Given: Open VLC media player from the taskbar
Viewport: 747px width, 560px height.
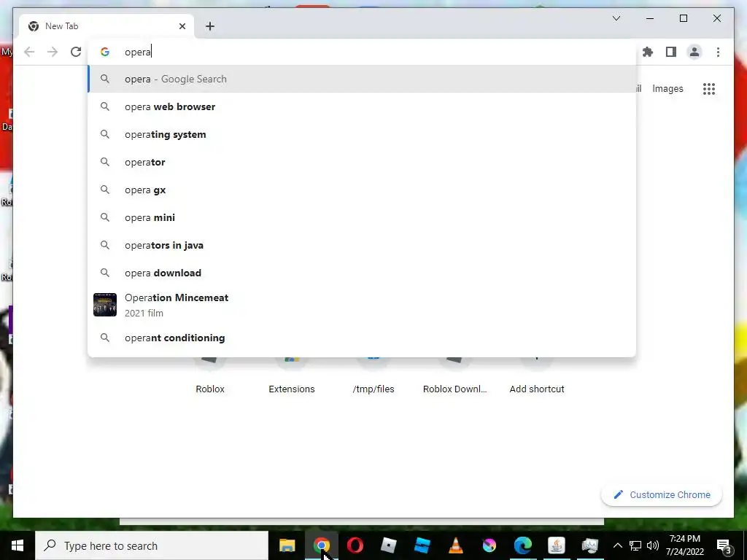Looking at the screenshot, I should (x=455, y=545).
